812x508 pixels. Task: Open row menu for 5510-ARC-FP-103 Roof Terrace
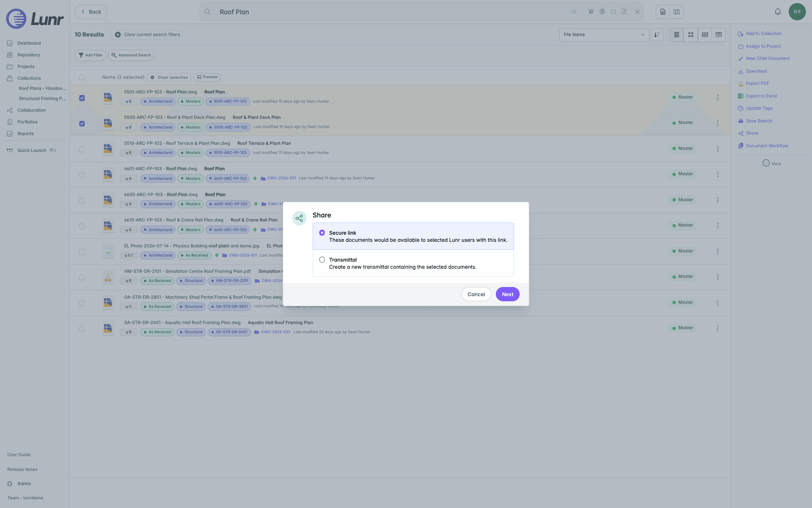[x=718, y=149]
